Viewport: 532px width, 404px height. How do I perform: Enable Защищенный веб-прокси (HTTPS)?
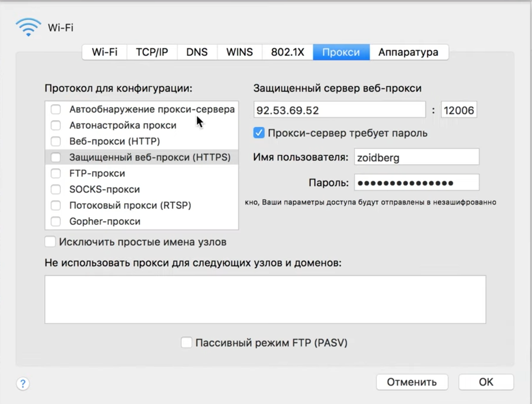point(56,157)
